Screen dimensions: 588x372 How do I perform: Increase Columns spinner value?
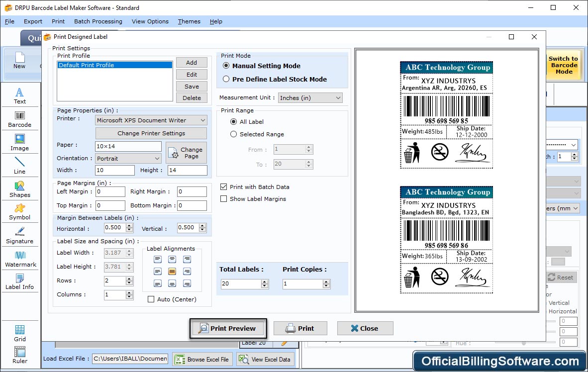coord(129,292)
